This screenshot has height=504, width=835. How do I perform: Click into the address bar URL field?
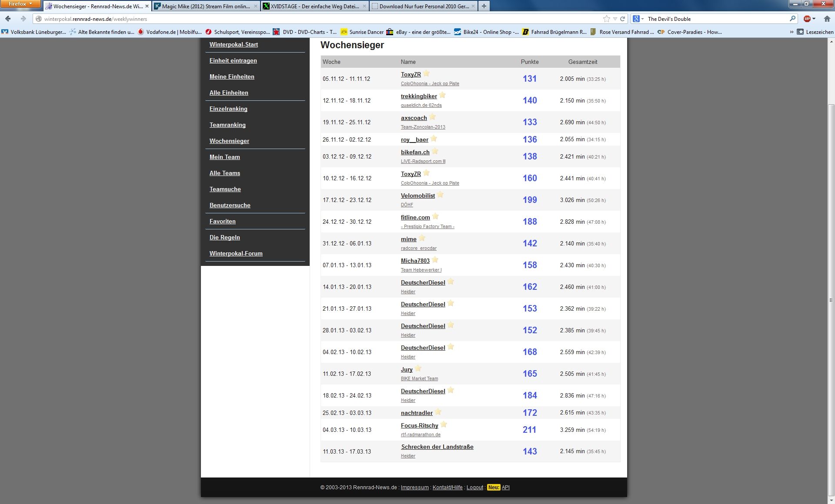coord(304,19)
